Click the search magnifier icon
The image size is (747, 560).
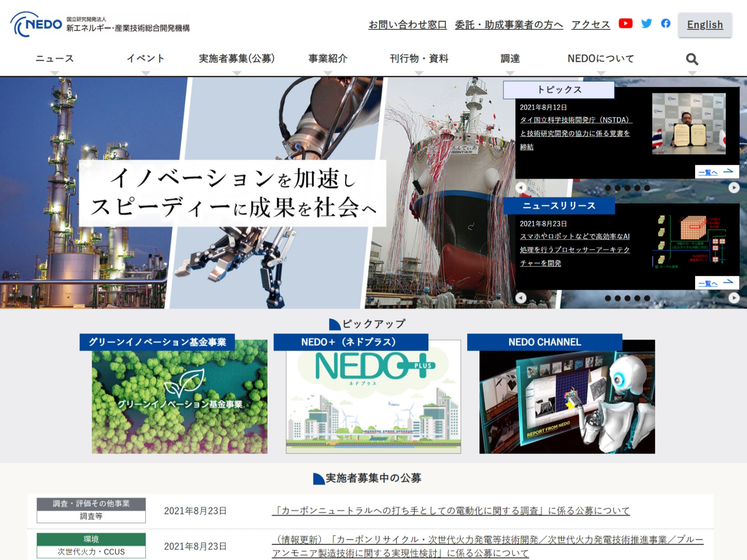[x=692, y=59]
